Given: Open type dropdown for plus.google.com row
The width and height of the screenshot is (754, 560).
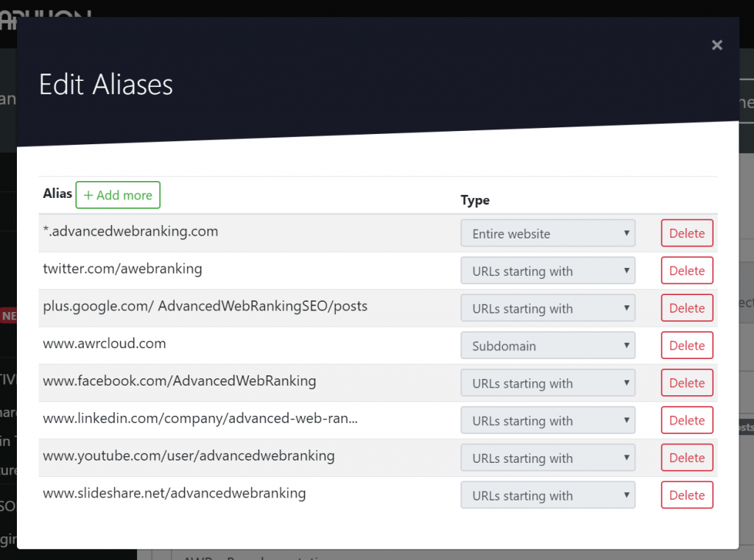Looking at the screenshot, I should click(x=548, y=308).
